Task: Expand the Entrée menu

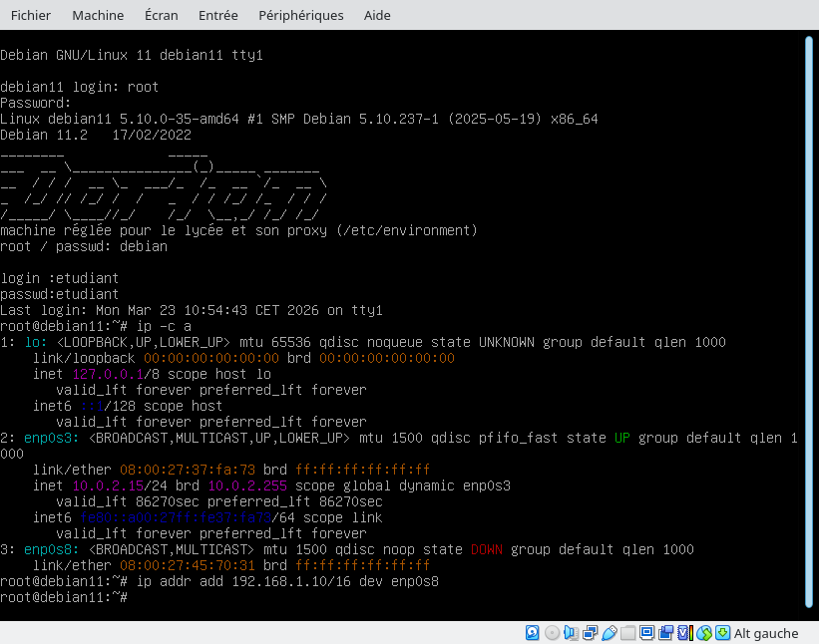Action: click(x=217, y=15)
